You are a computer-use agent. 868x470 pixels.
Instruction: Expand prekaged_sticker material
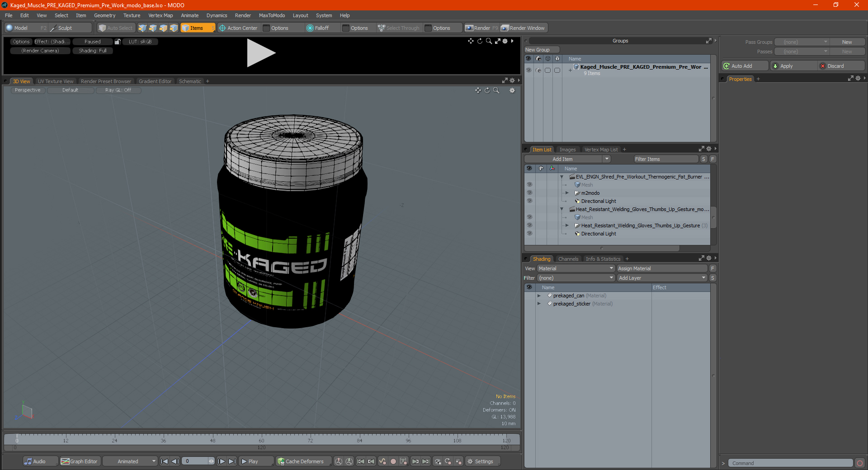pos(539,304)
